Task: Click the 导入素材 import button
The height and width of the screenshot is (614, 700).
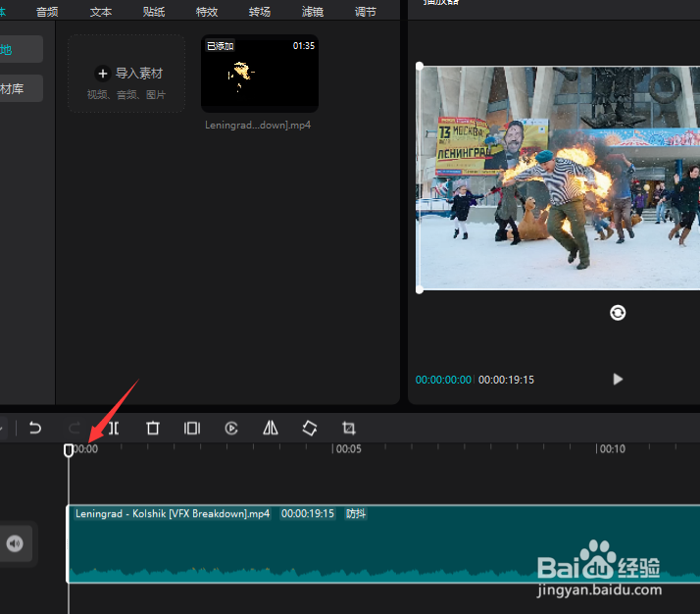Action: pyautogui.click(x=126, y=74)
